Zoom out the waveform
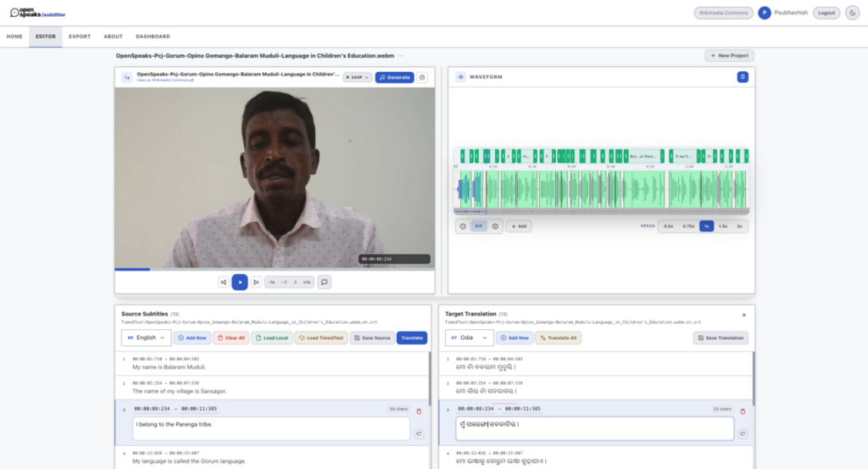This screenshot has width=868, height=469. click(x=463, y=226)
